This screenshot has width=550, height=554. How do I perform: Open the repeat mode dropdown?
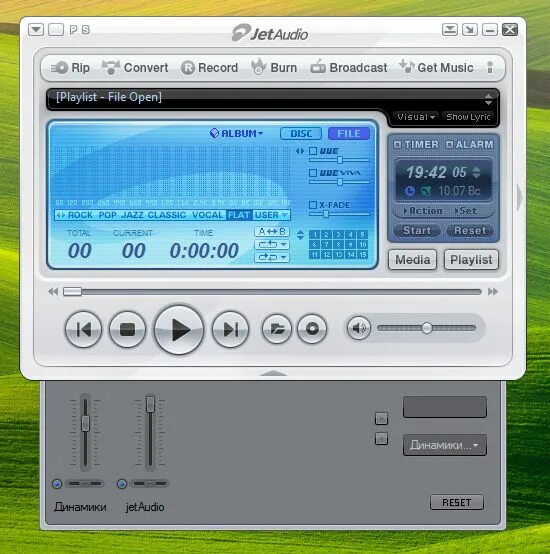pyautogui.click(x=272, y=244)
